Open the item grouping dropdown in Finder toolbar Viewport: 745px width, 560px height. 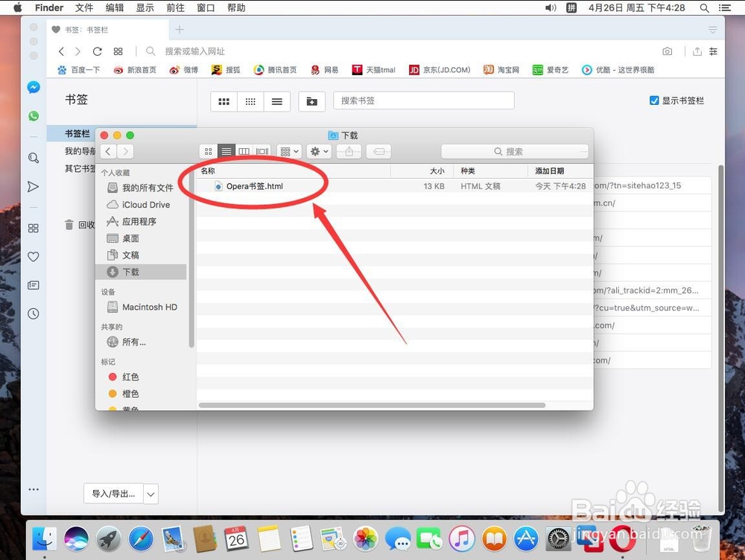point(289,151)
